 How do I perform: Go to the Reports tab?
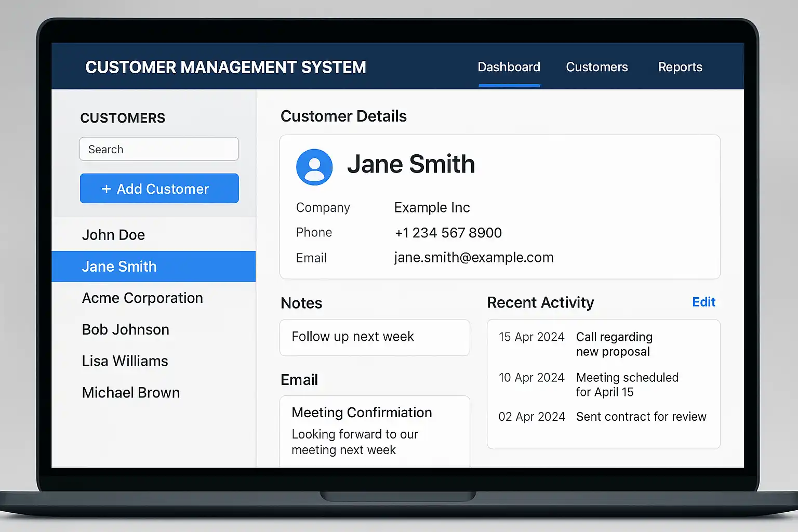pos(680,68)
